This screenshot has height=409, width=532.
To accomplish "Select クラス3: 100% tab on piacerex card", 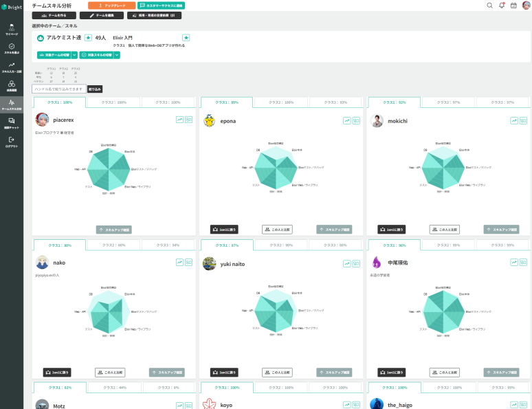I will tap(168, 102).
